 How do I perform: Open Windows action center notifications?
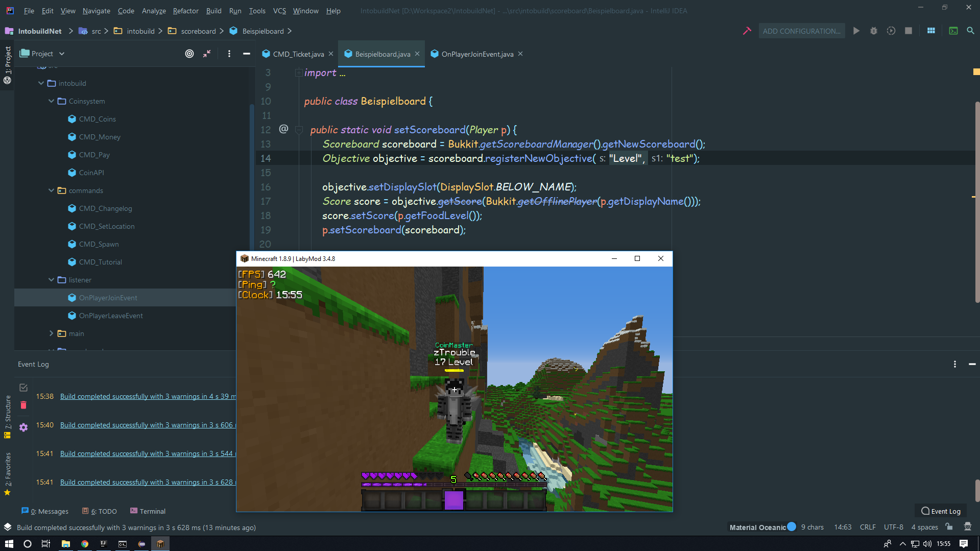(964, 544)
